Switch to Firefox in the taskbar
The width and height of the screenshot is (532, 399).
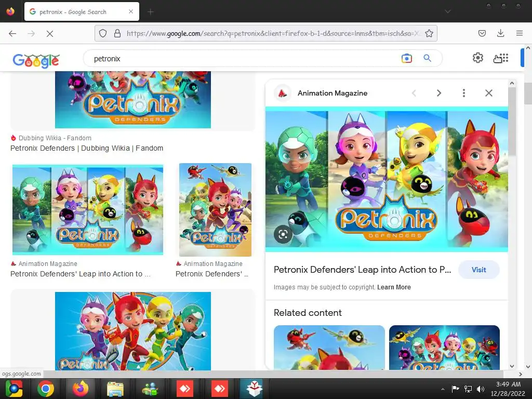point(81,389)
